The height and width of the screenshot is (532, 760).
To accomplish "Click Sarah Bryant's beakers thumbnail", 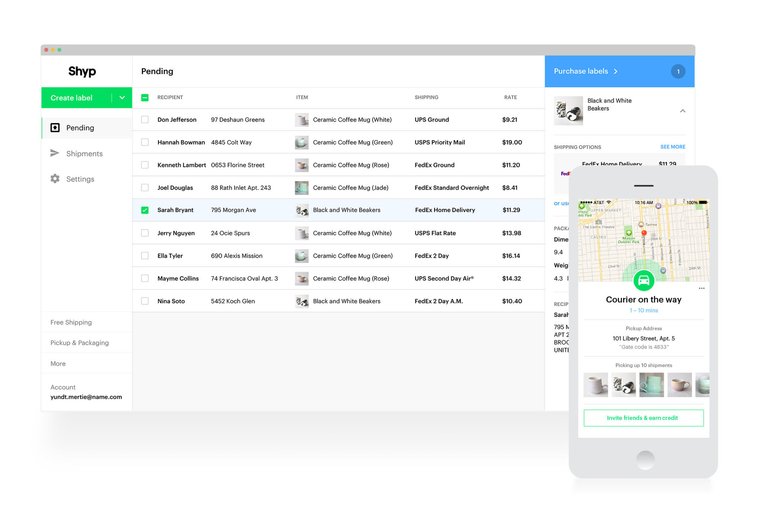I will click(x=302, y=210).
